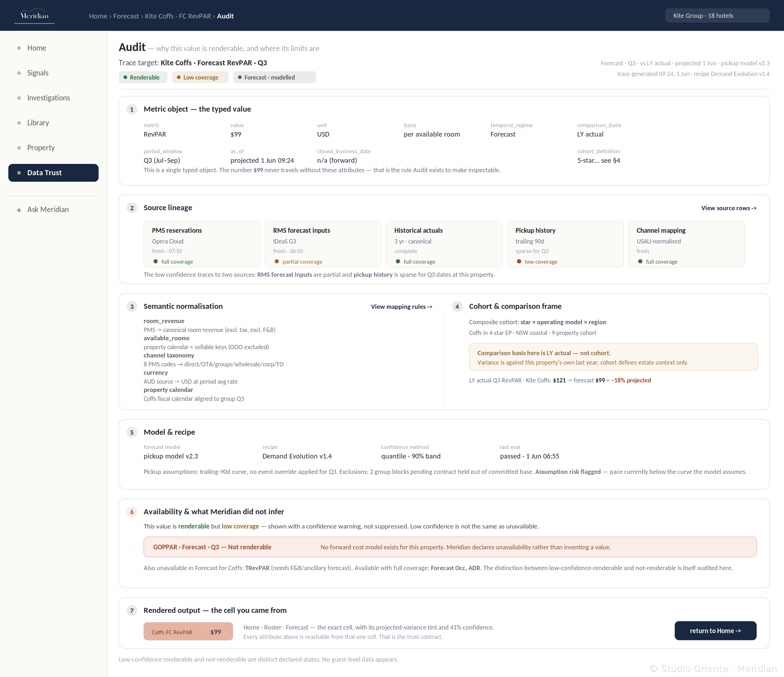Click the Ask Meridian sparkle icon
This screenshot has height=677, width=784.
pos(19,210)
